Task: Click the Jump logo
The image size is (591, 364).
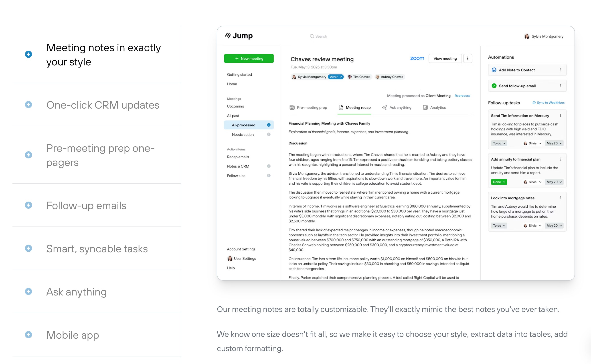Action: (239, 36)
